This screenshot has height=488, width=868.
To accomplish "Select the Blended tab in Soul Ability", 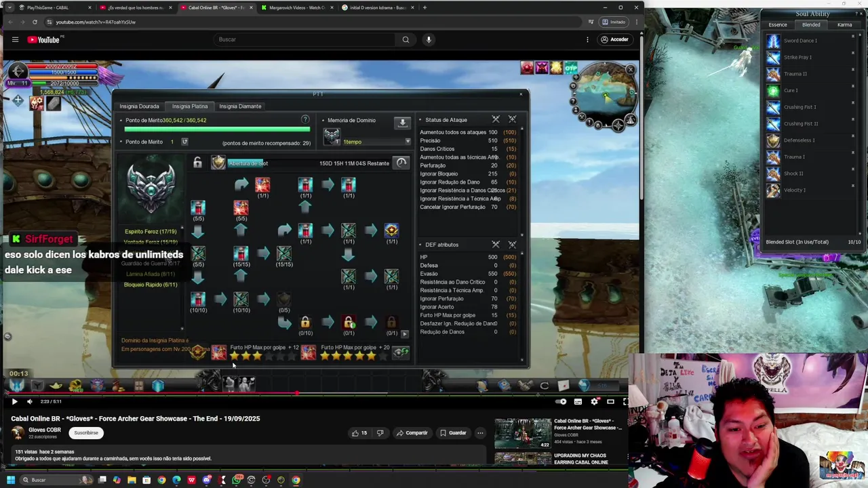I will pyautogui.click(x=811, y=25).
